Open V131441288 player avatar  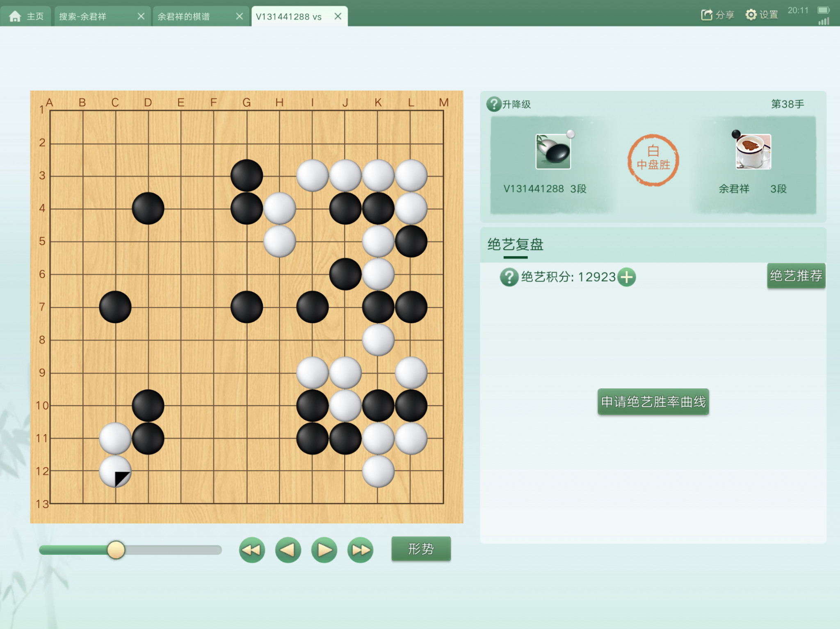[553, 152]
